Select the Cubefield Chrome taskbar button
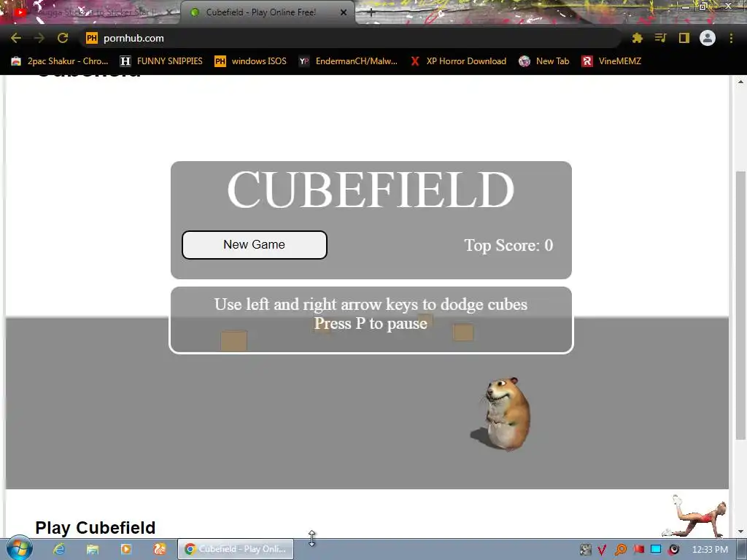The height and width of the screenshot is (560, 747). [236, 549]
